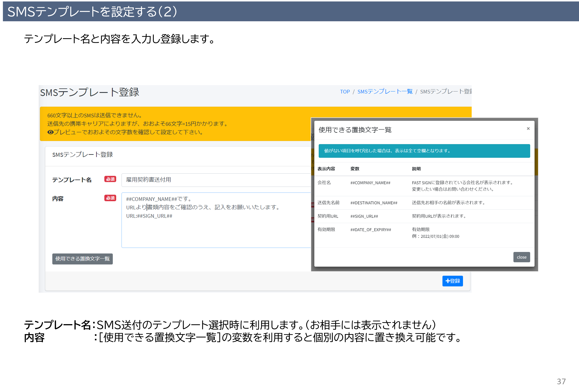
Task: Click the dialog title 使用できる置換文字一覧
Action: 355,130
